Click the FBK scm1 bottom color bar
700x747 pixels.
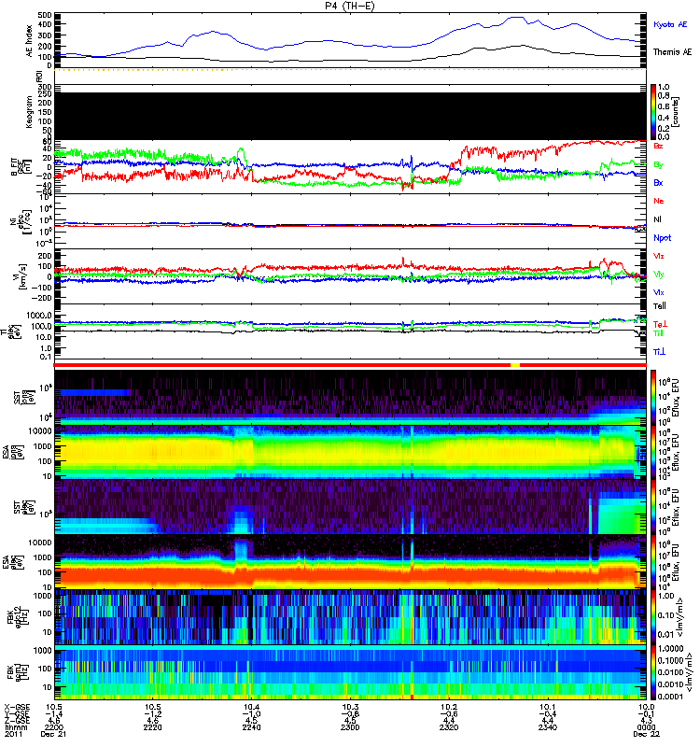pyautogui.click(x=653, y=672)
